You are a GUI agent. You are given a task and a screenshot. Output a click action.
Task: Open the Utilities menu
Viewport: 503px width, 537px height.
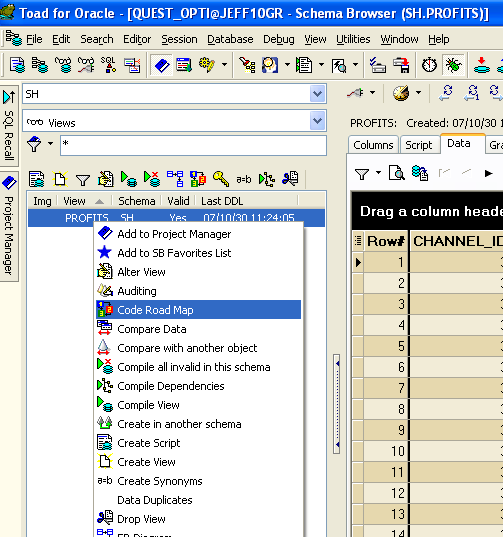pyautogui.click(x=353, y=39)
